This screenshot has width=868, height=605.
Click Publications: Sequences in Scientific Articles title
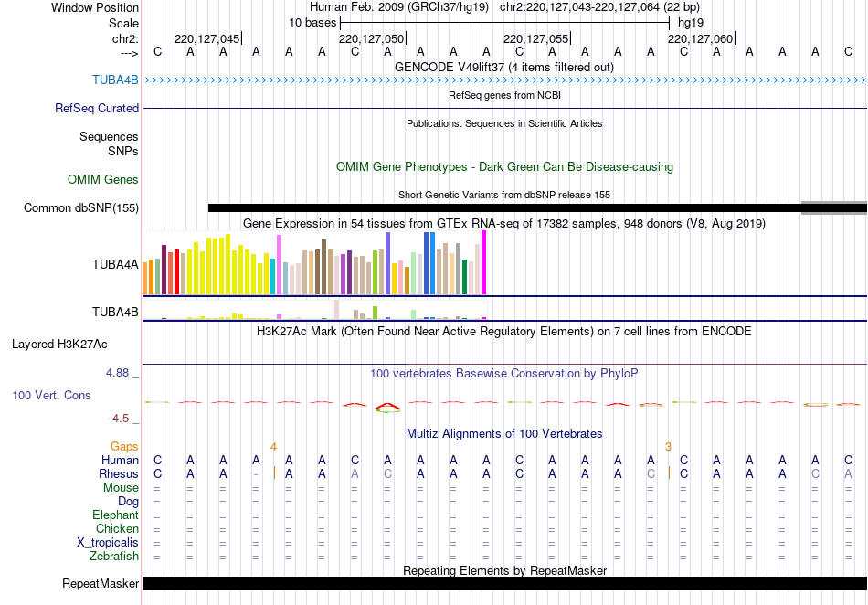[504, 123]
